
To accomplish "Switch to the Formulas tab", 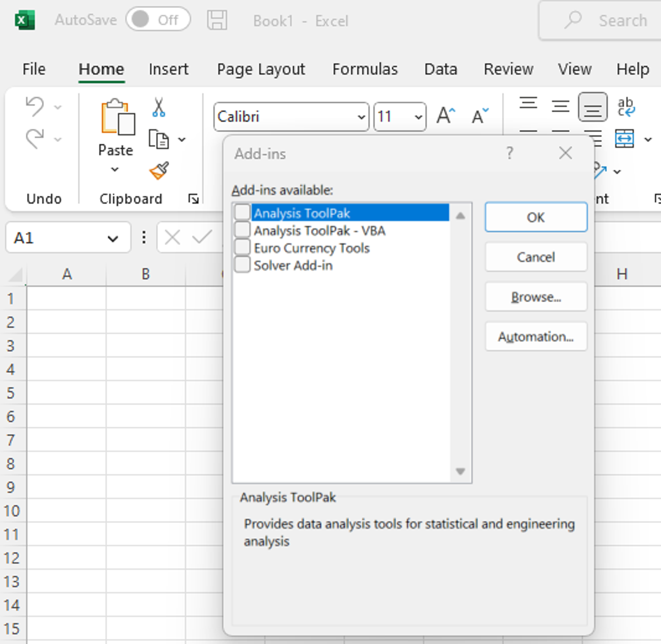I will [365, 69].
